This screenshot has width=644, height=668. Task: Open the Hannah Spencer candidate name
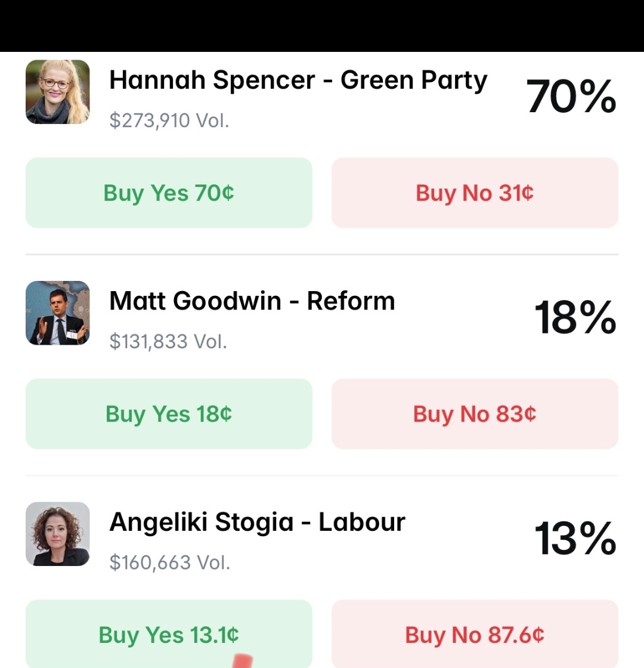click(x=212, y=80)
